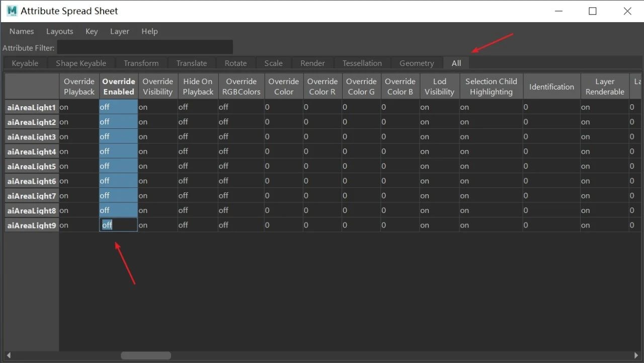Click the Maya logo icon in title bar

[12, 11]
